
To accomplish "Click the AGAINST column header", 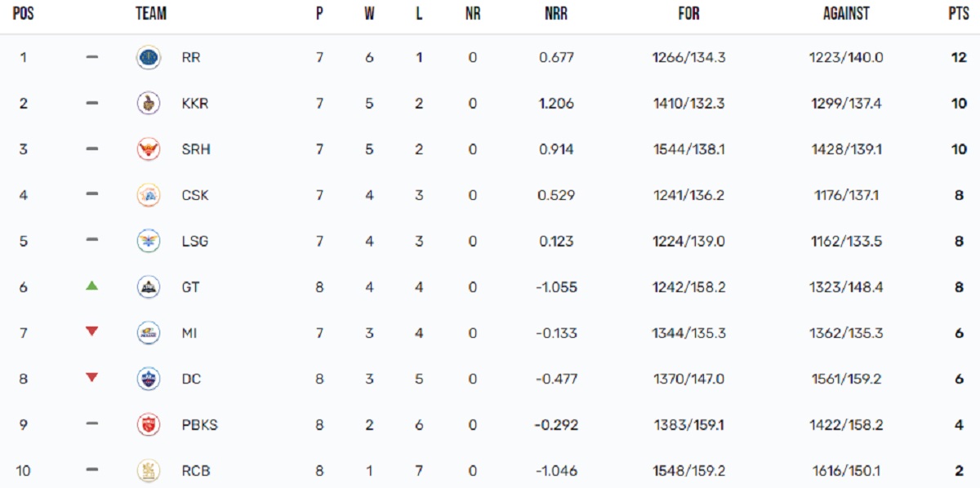I will pos(846,14).
